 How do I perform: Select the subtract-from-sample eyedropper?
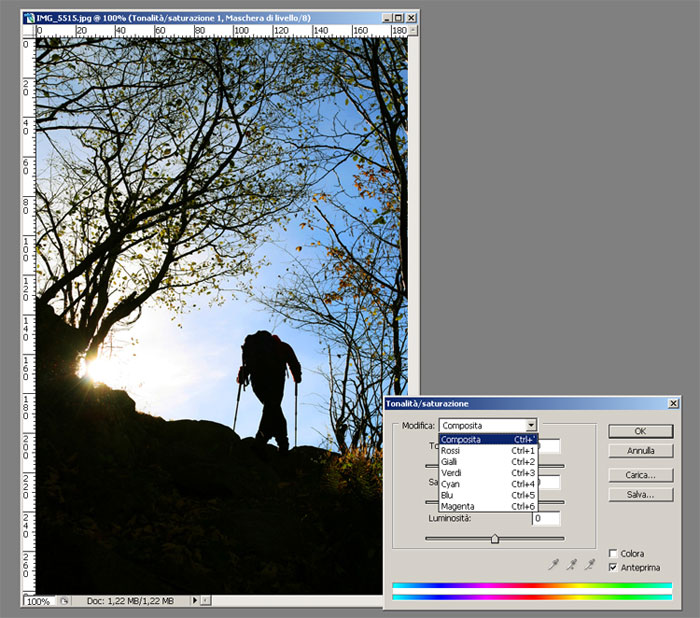click(590, 565)
